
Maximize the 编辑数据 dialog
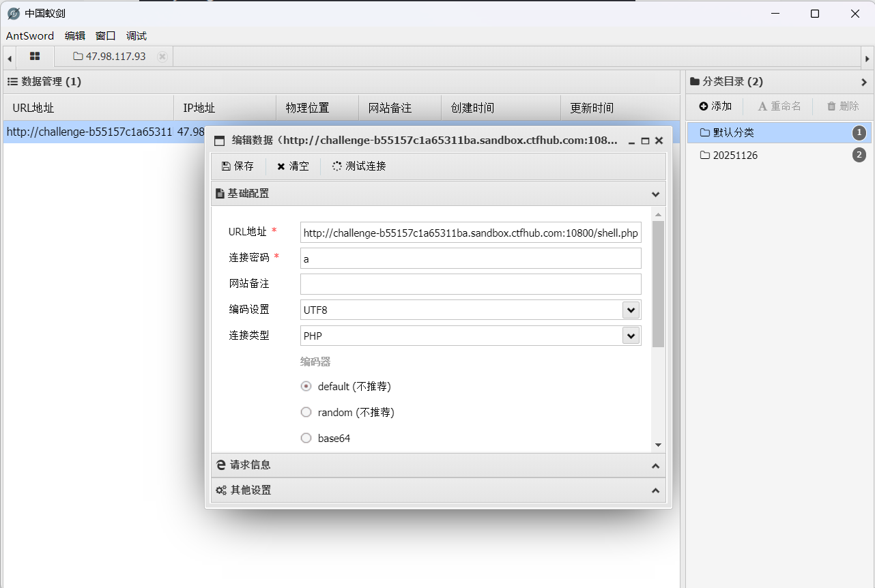point(645,141)
